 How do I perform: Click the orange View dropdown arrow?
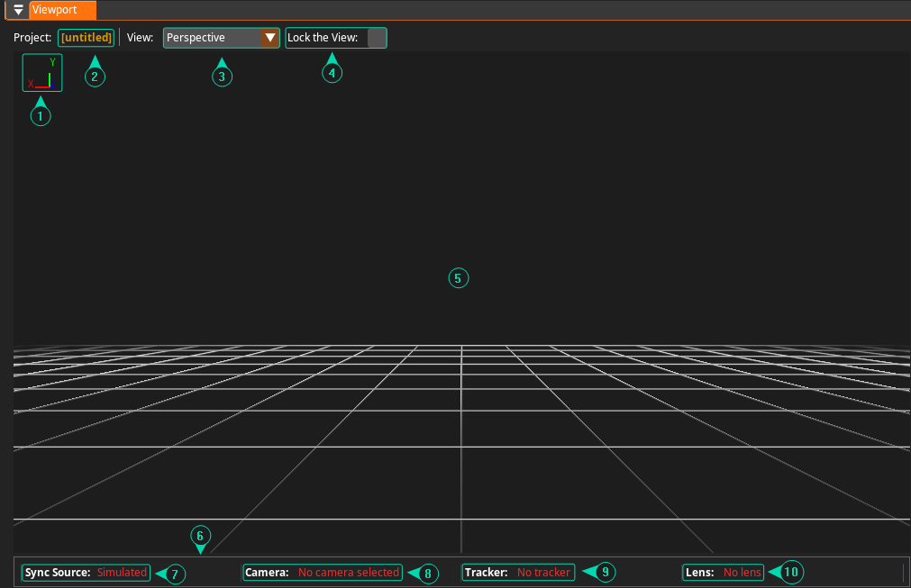tap(269, 38)
